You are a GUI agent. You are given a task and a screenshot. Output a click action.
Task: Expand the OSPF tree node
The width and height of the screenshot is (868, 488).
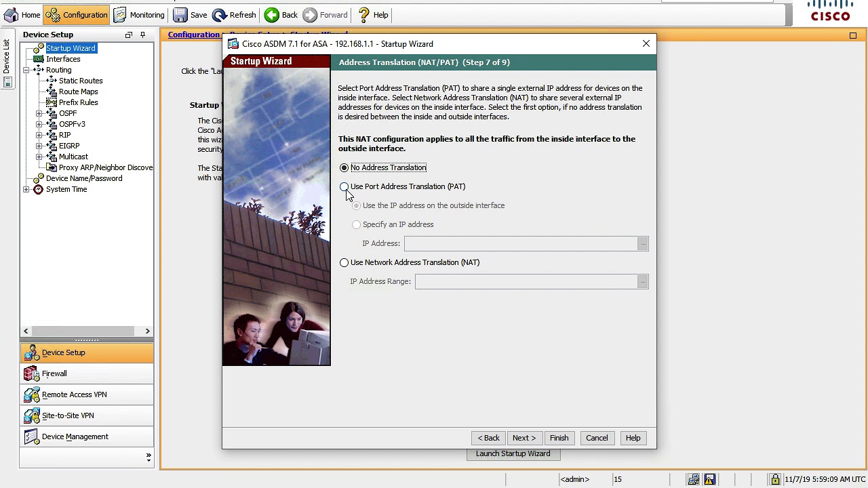pyautogui.click(x=39, y=113)
